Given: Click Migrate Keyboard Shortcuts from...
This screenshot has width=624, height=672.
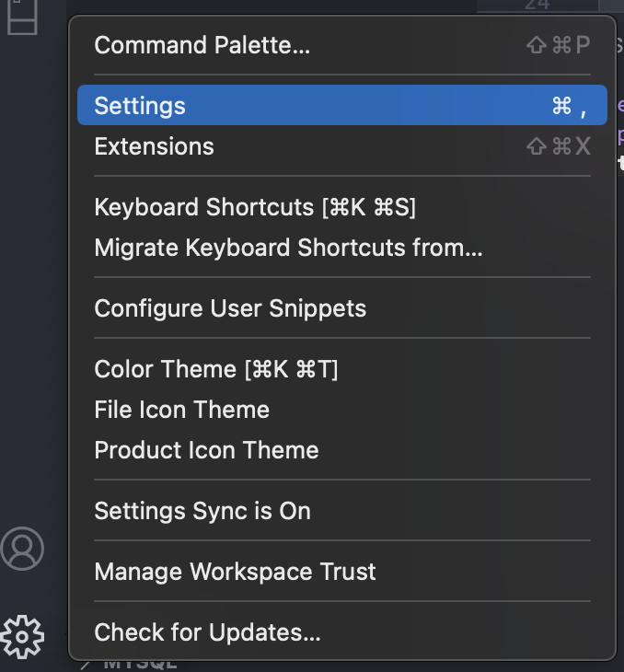Looking at the screenshot, I should tap(288, 248).
